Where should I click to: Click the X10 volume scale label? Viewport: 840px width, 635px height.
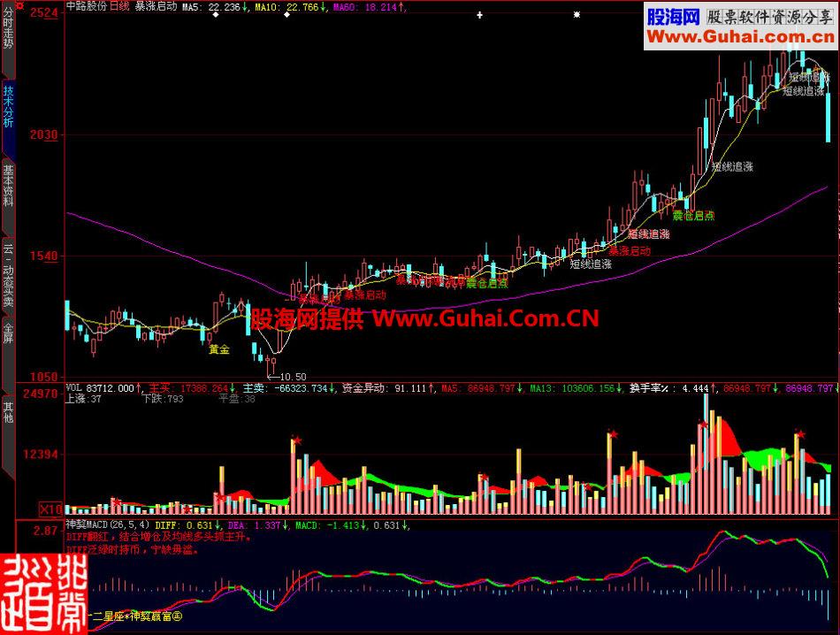point(51,509)
